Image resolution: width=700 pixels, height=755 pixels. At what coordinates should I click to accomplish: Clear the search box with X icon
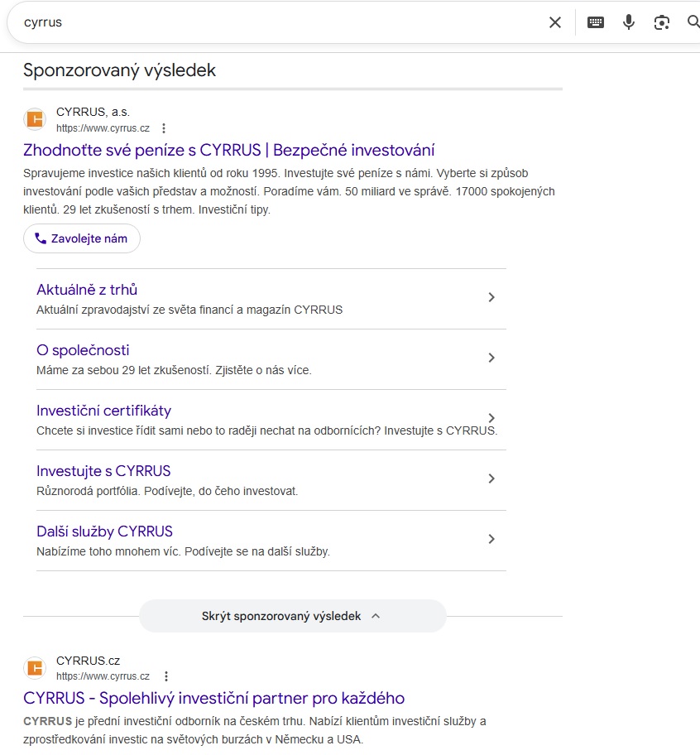coord(555,22)
